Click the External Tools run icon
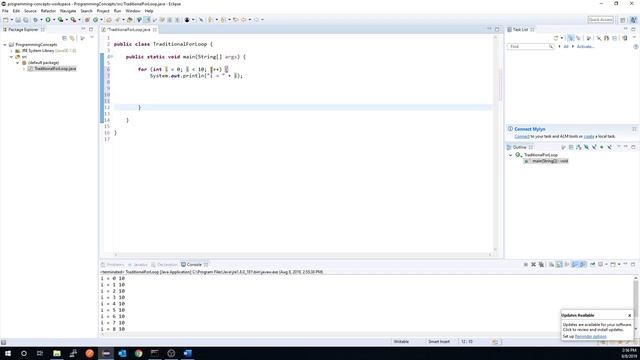Screen dimensions: 640x360 73,20
